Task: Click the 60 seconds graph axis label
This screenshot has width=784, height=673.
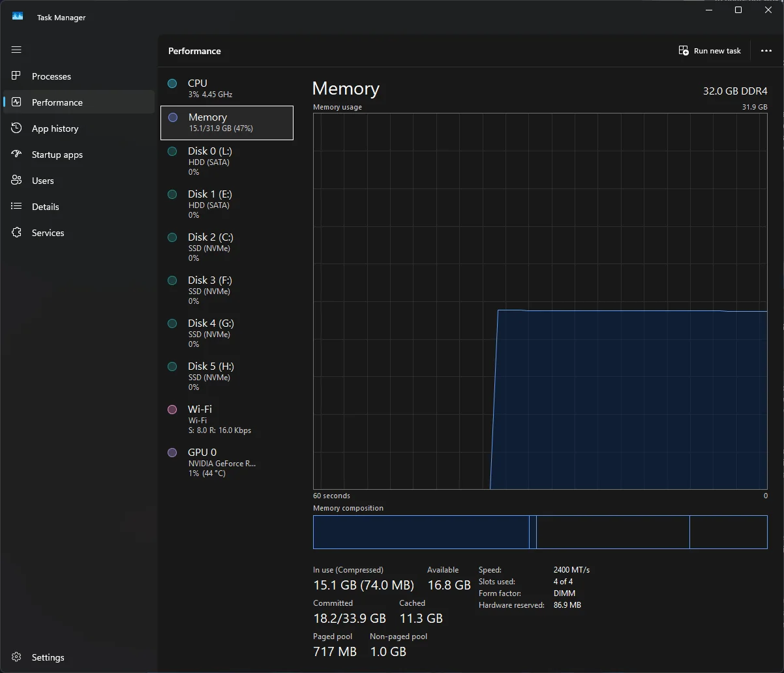Action: pyautogui.click(x=331, y=496)
